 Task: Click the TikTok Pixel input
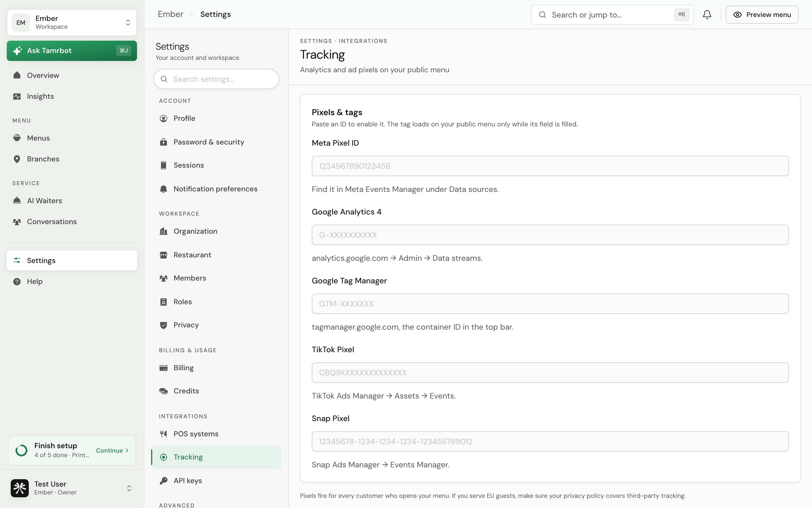550,373
